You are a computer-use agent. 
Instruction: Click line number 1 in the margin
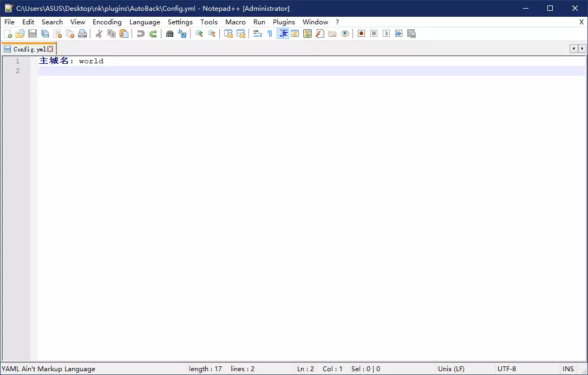pyautogui.click(x=17, y=61)
